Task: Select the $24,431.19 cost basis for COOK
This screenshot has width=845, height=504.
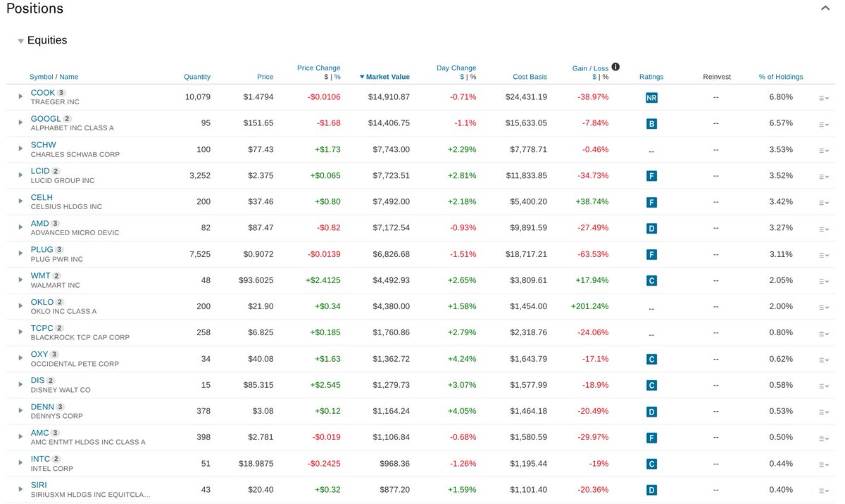Action: [x=526, y=97]
